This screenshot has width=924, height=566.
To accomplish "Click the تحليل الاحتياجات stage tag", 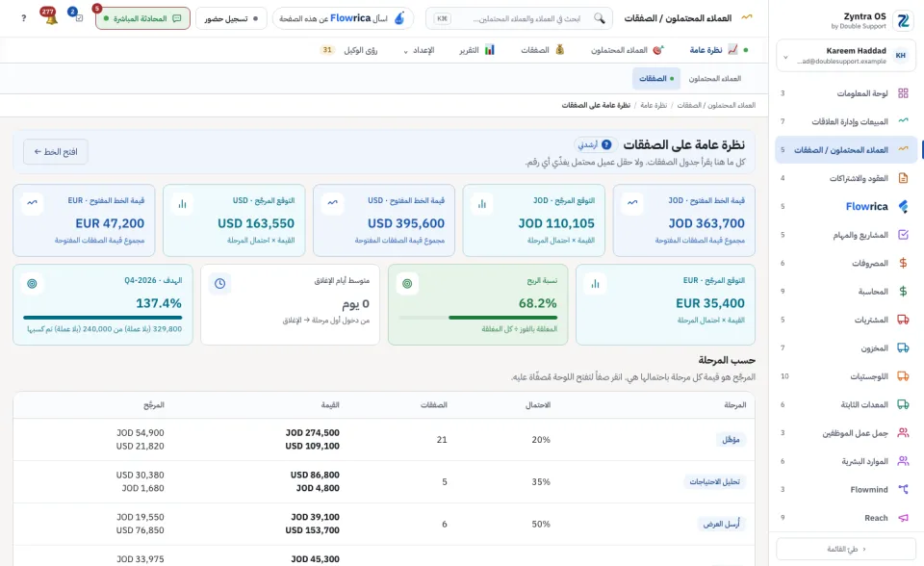I will pos(714,481).
